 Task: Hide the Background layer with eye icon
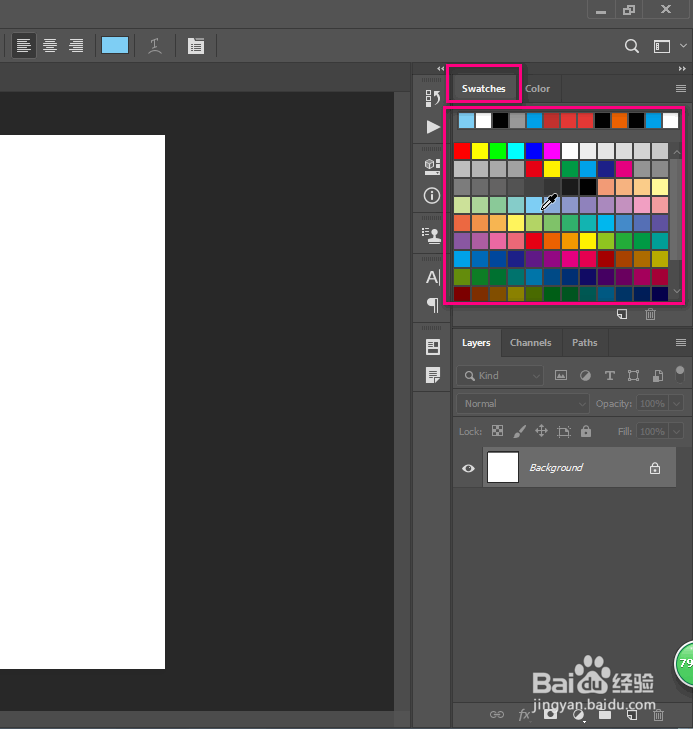pos(469,468)
